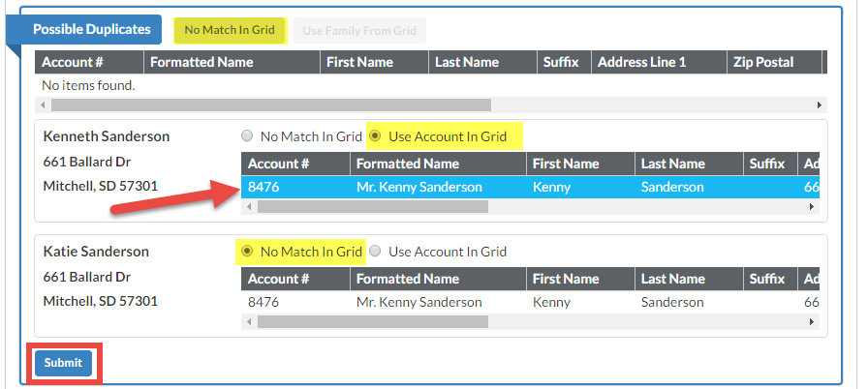
Task: Click left scroll arrow in top duplicates grid
Action: coord(42,105)
